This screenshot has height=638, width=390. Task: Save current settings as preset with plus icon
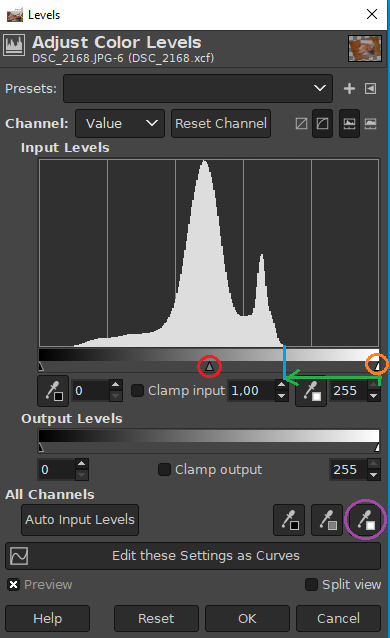click(x=349, y=89)
